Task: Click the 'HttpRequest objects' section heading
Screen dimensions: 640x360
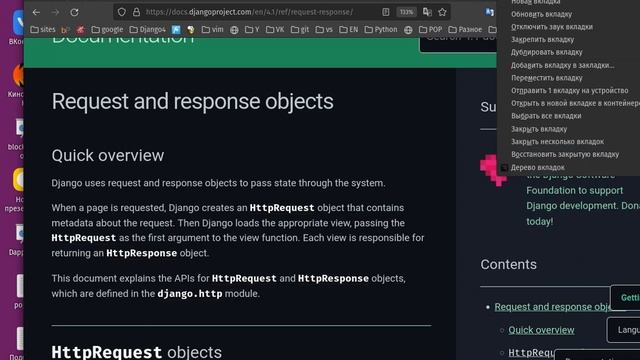Action: [136, 352]
